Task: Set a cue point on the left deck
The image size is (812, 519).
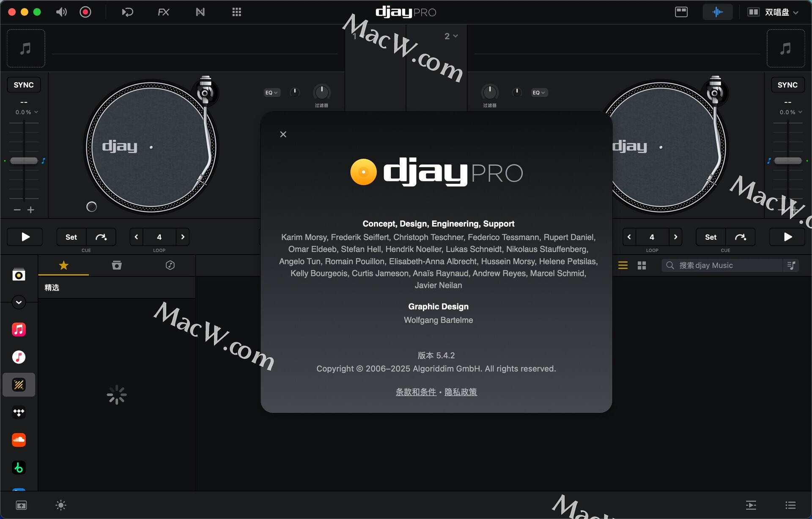Action: point(71,237)
